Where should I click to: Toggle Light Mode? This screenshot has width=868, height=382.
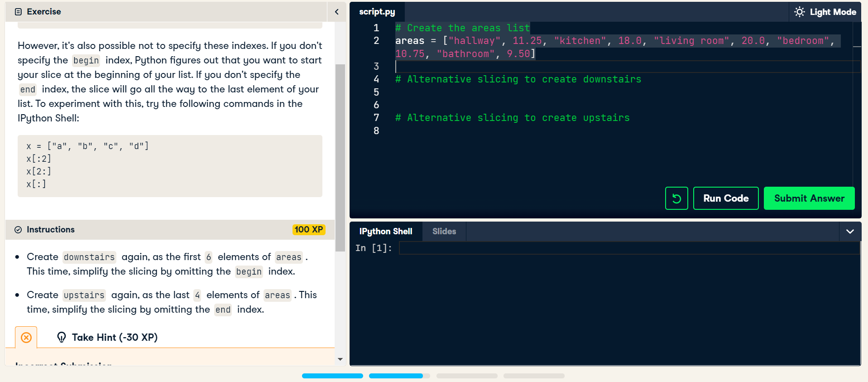coord(825,12)
